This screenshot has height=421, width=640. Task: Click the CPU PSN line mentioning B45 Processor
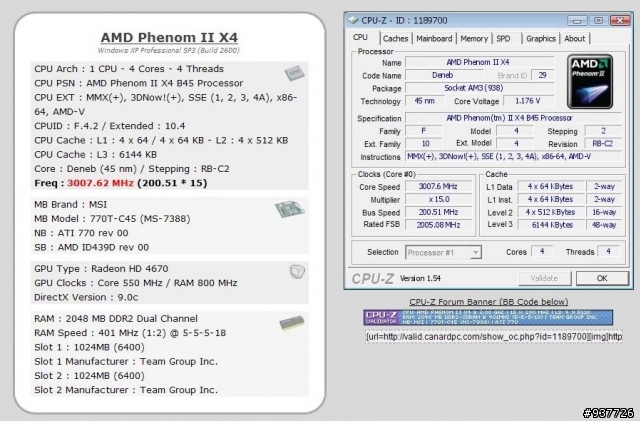138,83
